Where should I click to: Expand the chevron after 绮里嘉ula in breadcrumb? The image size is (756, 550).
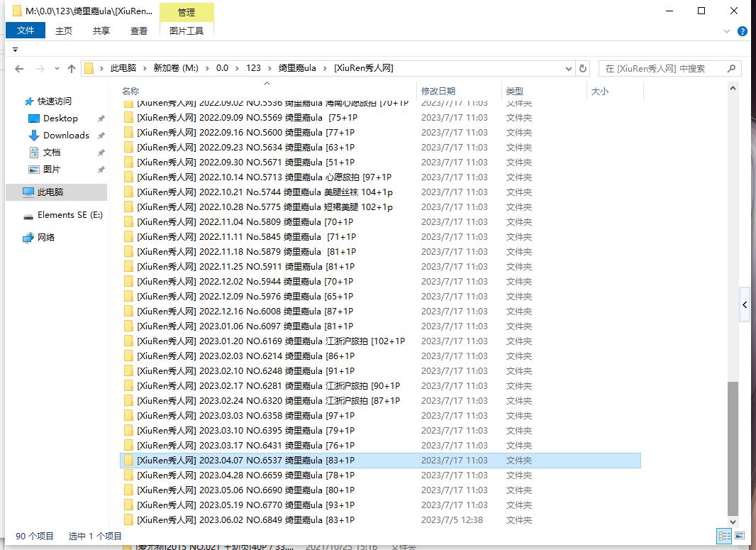325,69
